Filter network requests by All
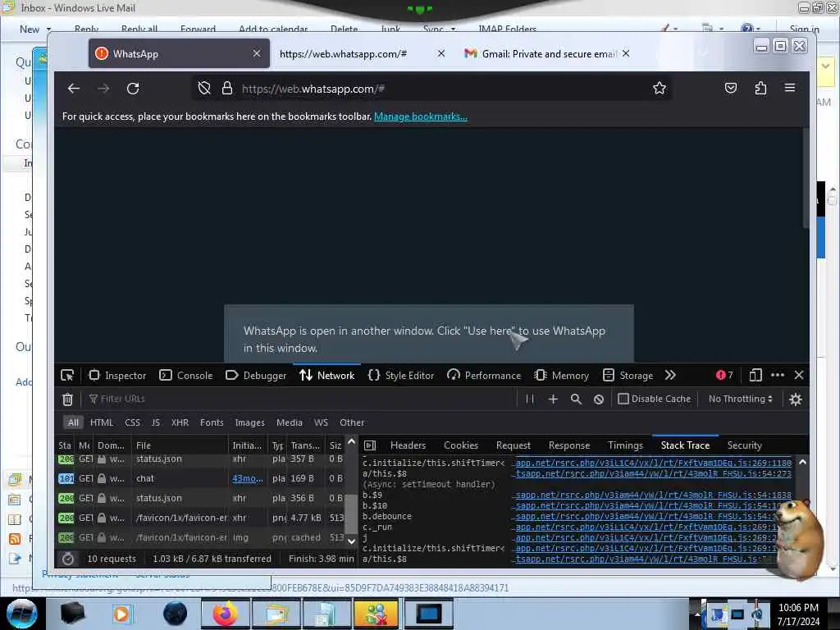This screenshot has height=630, width=840. (x=73, y=422)
